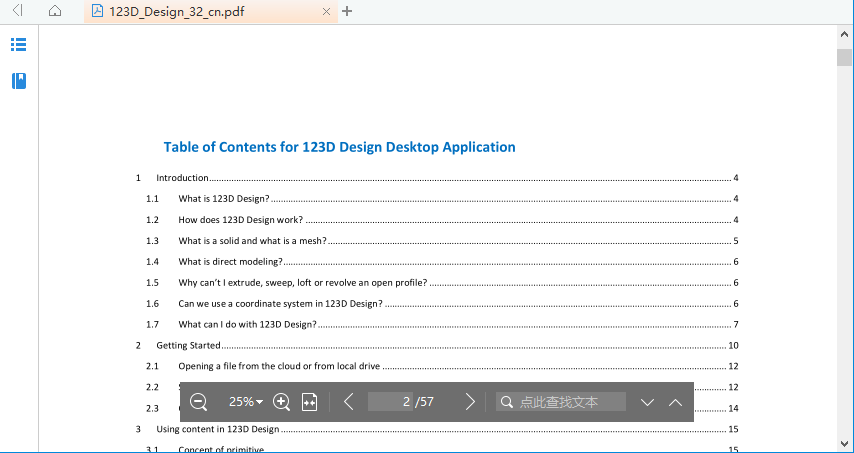Go to the home page icon
This screenshot has width=854, height=453.
tap(54, 11)
